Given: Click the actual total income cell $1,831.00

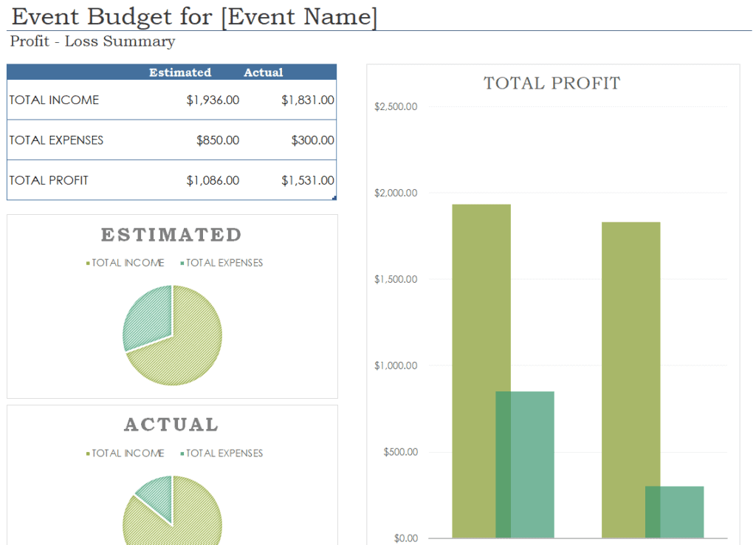Looking at the screenshot, I should pos(308,100).
